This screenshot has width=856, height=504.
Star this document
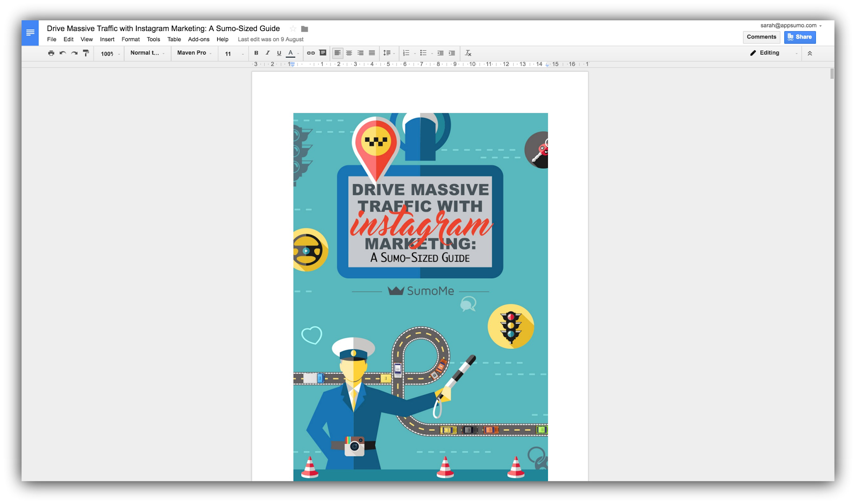(x=293, y=29)
